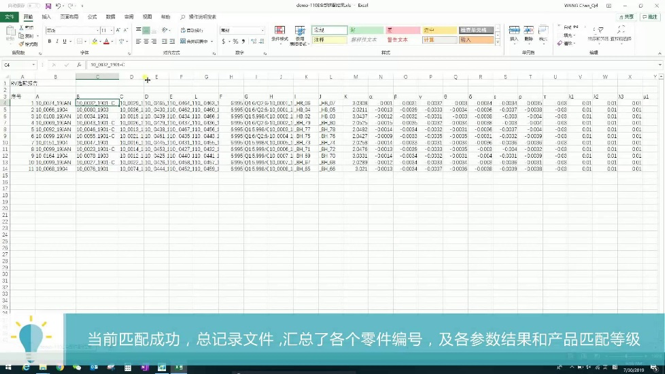665x374 pixels.
Task: Apply the Warning Text (警告文本) style
Action: [x=402, y=40]
